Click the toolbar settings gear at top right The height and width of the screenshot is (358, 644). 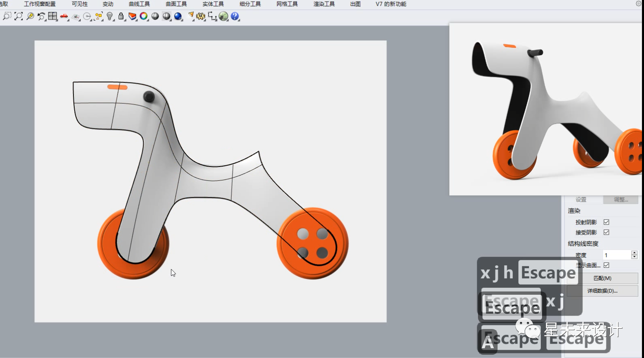(x=639, y=4)
